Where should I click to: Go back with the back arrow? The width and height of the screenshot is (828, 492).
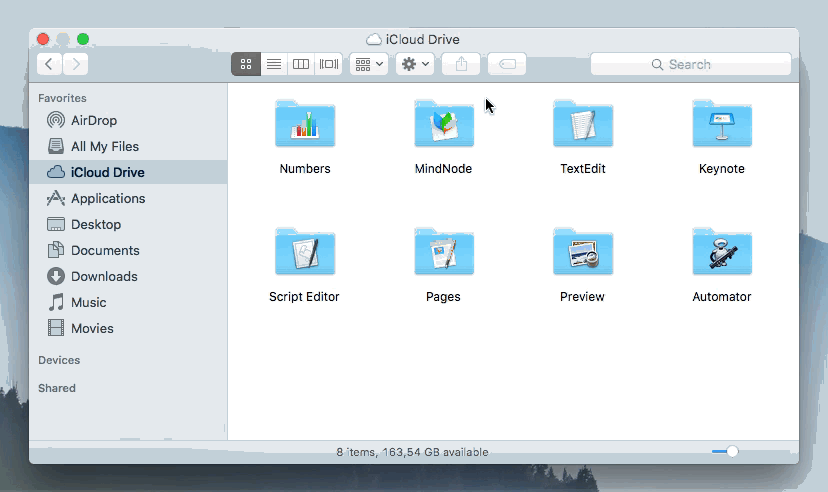49,64
